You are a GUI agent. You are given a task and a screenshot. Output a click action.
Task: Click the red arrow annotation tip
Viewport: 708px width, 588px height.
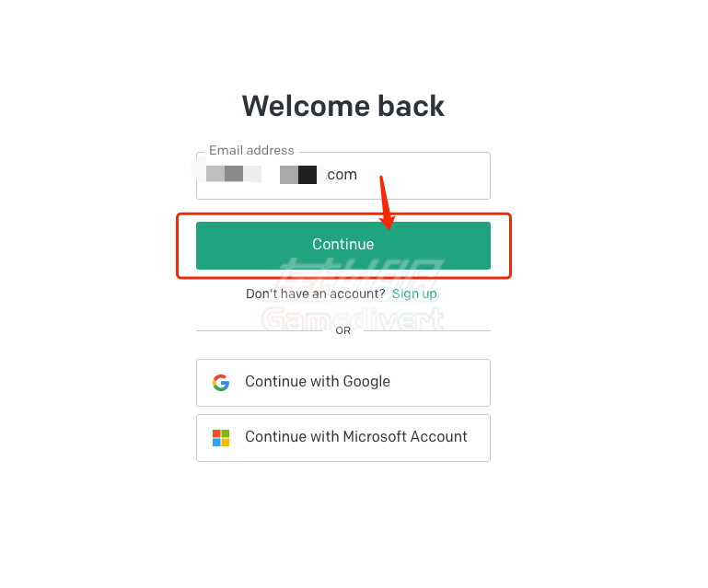click(x=388, y=225)
